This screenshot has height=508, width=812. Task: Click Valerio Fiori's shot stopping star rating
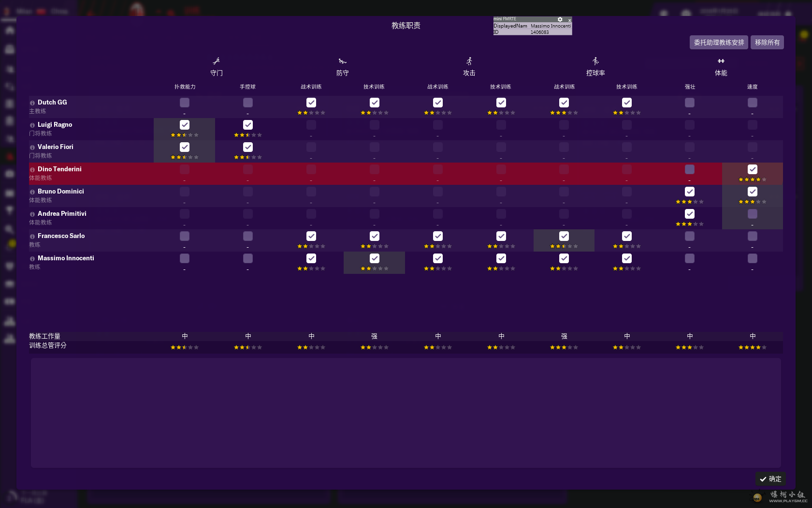(x=185, y=157)
